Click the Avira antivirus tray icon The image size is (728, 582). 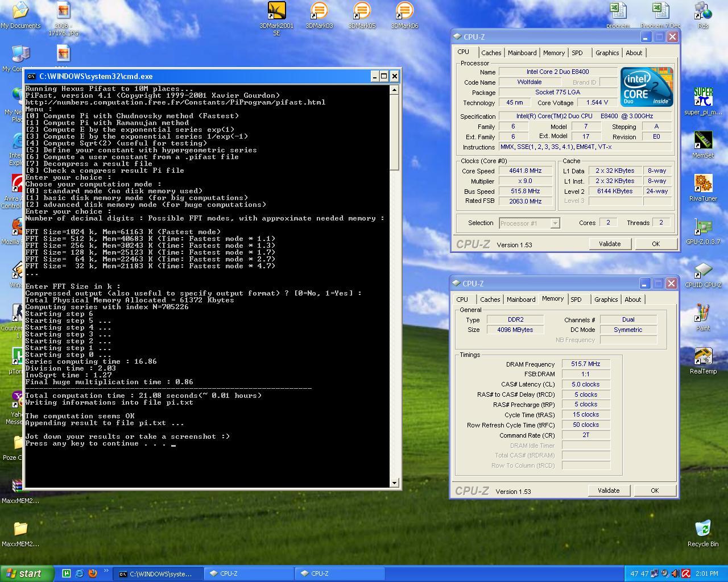click(x=685, y=573)
